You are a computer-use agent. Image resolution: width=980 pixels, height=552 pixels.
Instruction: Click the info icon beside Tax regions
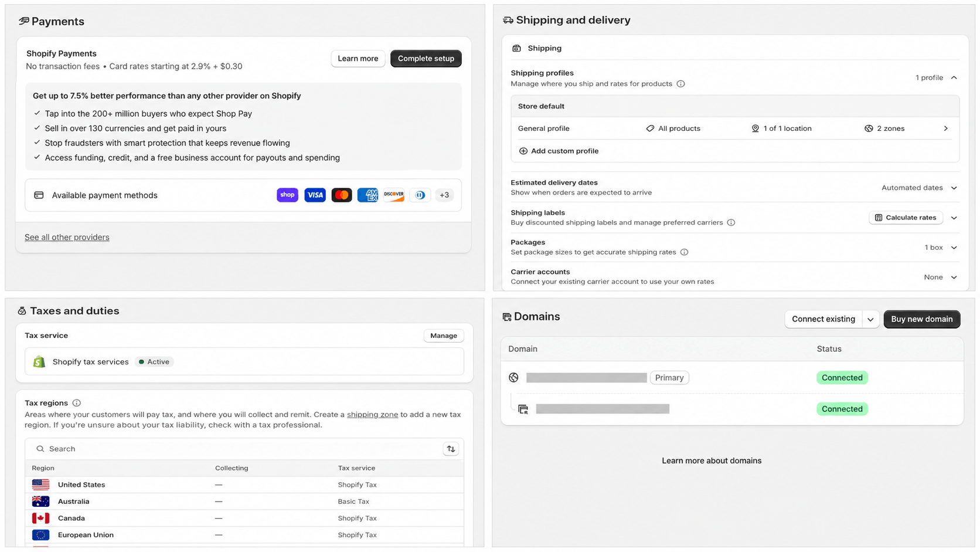76,403
